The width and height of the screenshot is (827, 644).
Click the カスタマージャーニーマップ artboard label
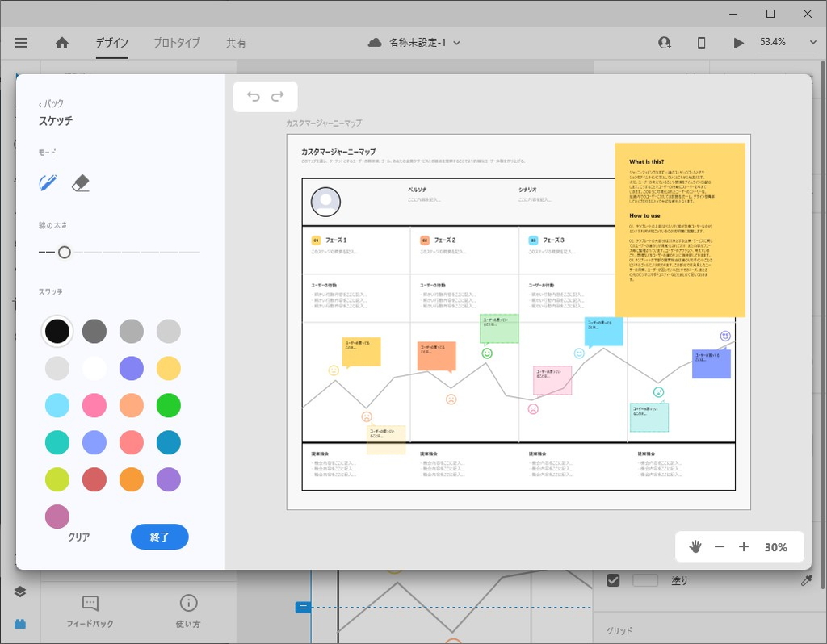click(x=324, y=123)
